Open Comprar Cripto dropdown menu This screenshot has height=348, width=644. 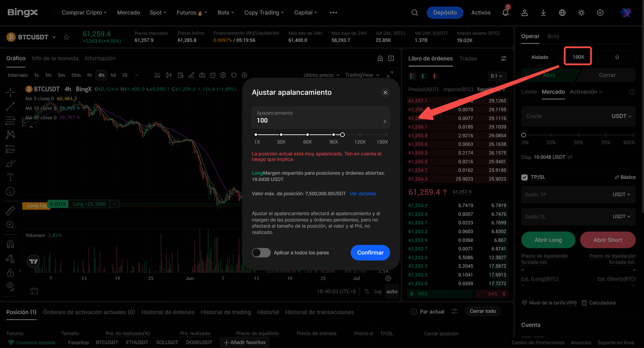coord(84,13)
